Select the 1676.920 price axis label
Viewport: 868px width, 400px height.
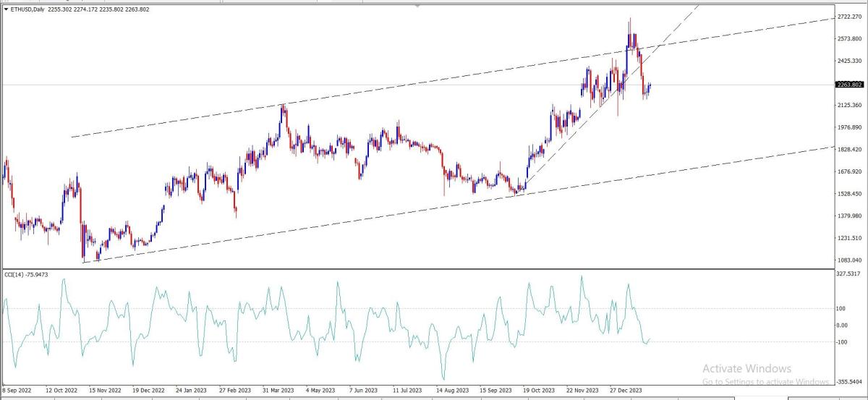click(850, 172)
